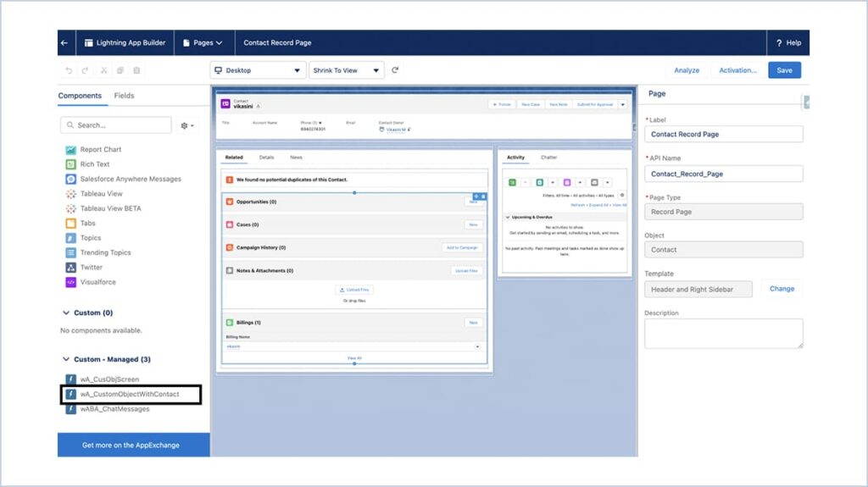This screenshot has width=868, height=487.
Task: Open the Related tab on canvas
Action: coord(234,158)
